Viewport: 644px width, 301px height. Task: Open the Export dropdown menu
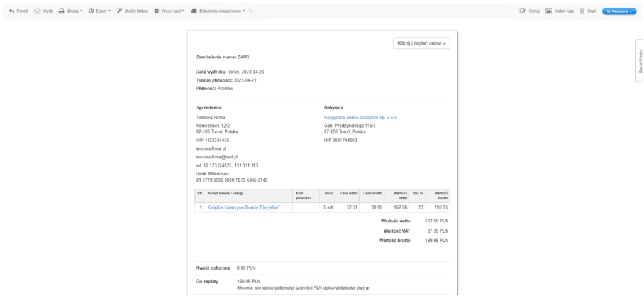[x=99, y=11]
